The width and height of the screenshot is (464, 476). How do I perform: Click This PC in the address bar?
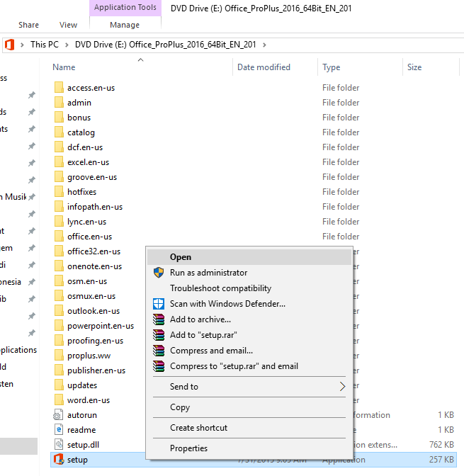pos(45,45)
